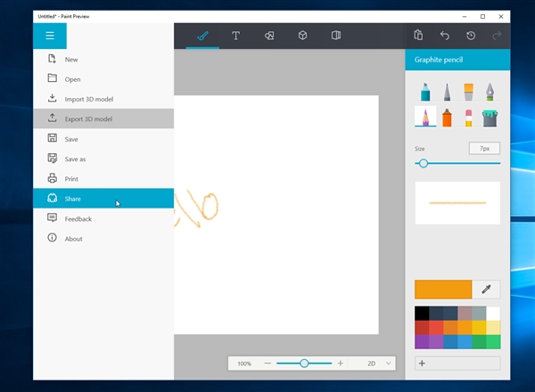Open the 3D objects cube tool
The image size is (535, 392).
click(302, 36)
